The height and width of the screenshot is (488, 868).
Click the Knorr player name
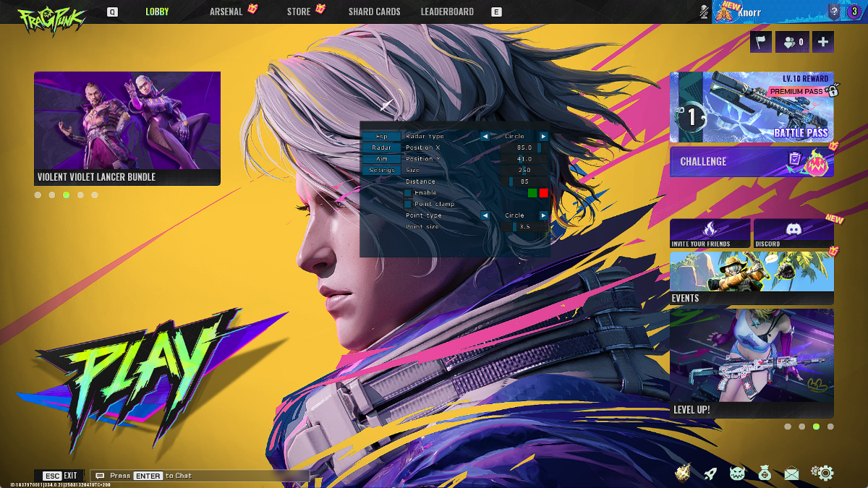[749, 12]
